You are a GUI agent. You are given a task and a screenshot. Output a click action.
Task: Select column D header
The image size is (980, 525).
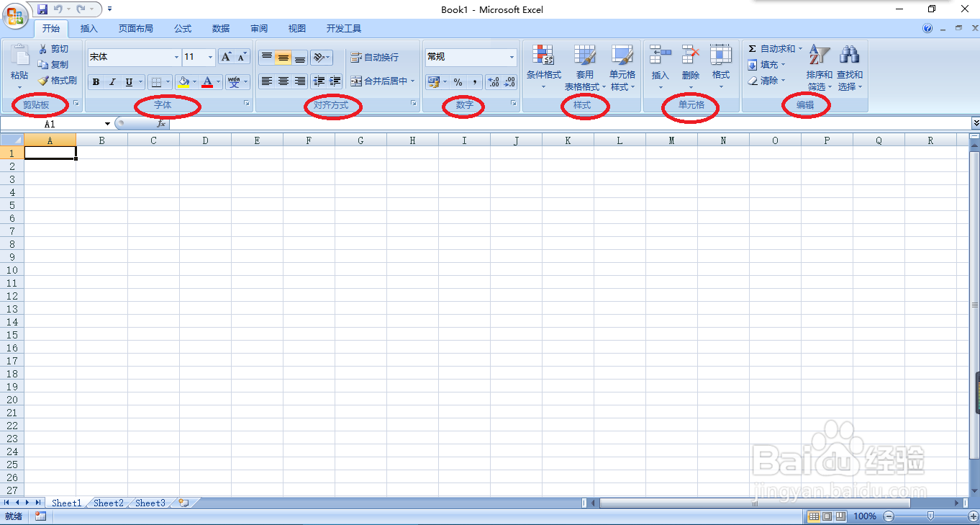(205, 140)
